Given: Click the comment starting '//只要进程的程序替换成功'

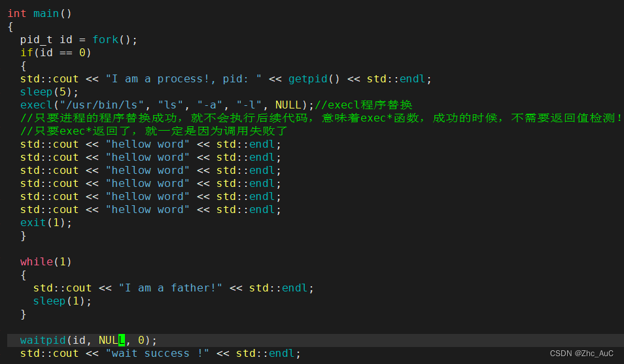Looking at the screenshot, I should 321,118.
